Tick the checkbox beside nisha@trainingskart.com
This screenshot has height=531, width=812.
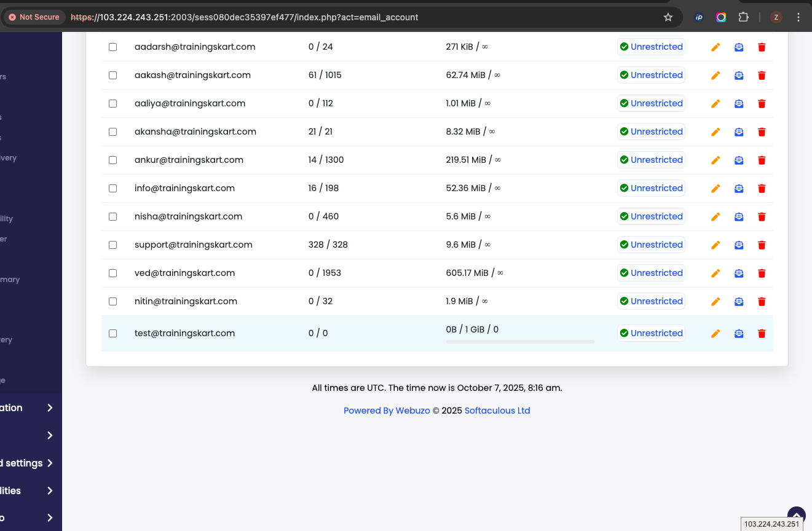[x=112, y=216]
